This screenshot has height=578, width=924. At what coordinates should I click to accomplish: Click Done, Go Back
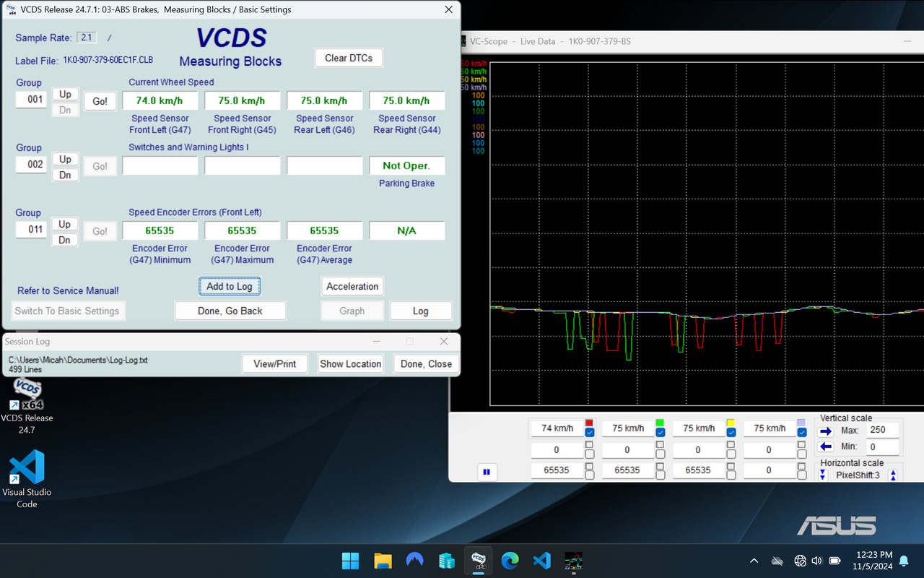coord(230,311)
